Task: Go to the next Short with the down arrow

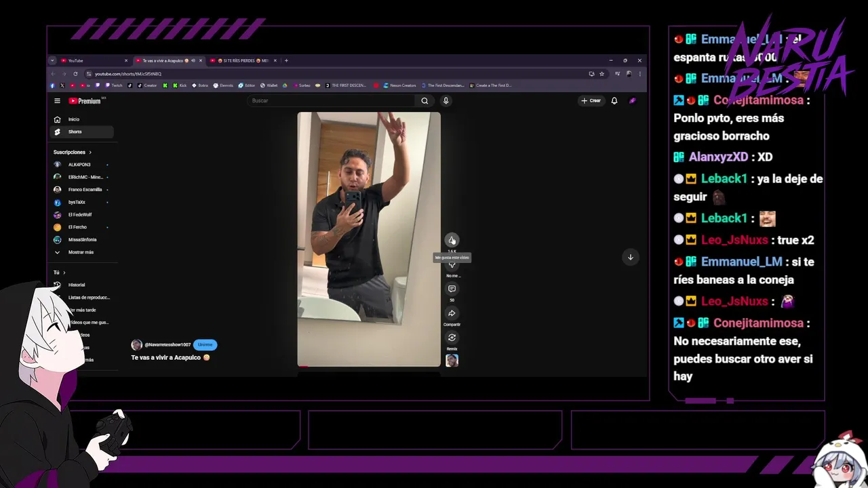Action: pyautogui.click(x=630, y=257)
